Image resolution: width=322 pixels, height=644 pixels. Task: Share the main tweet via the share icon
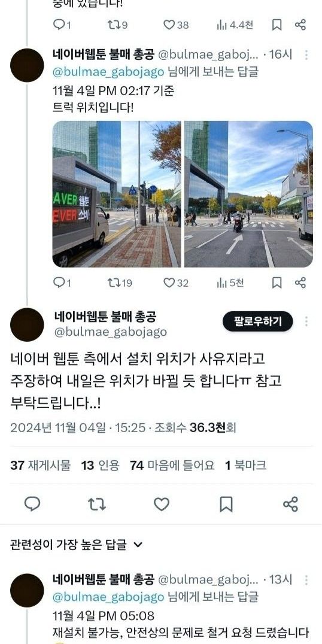tap(290, 504)
